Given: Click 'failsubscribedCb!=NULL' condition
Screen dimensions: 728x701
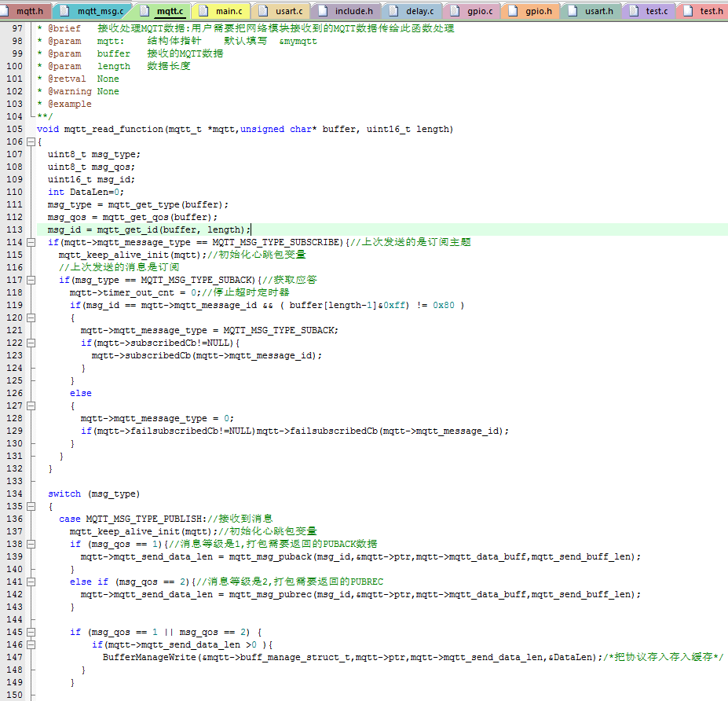Looking at the screenshot, I should [x=190, y=431].
